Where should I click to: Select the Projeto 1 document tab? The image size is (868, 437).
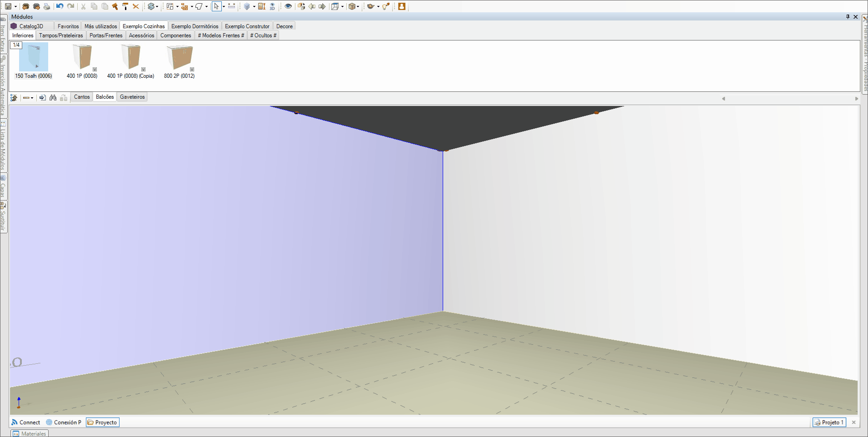[829, 422]
